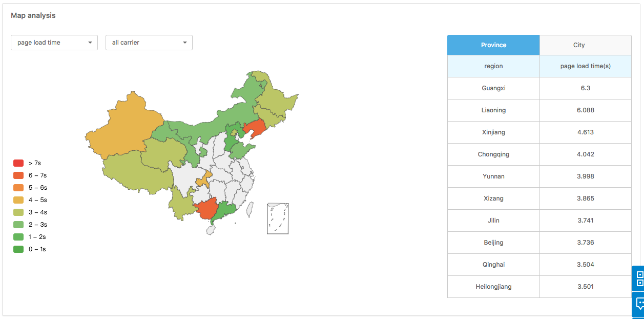Select the South China Sea inset box

(x=278, y=218)
